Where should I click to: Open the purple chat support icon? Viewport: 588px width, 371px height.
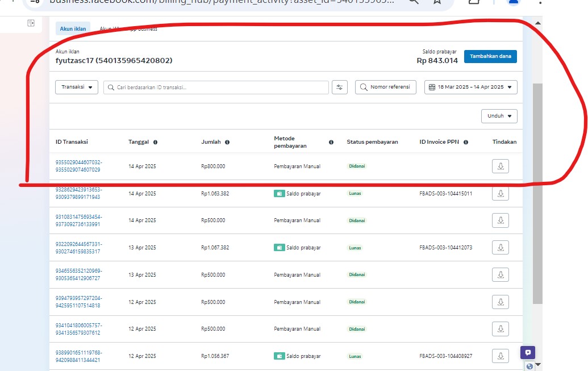tap(528, 352)
